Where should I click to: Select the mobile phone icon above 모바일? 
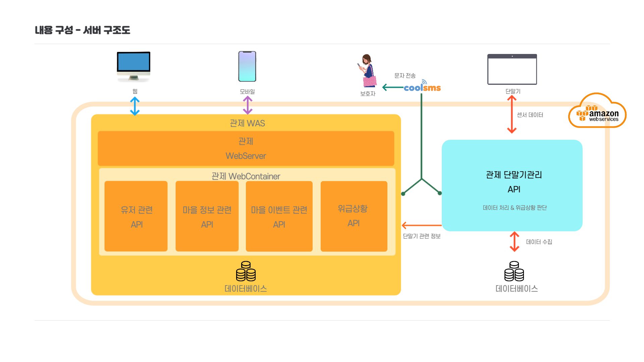point(247,66)
